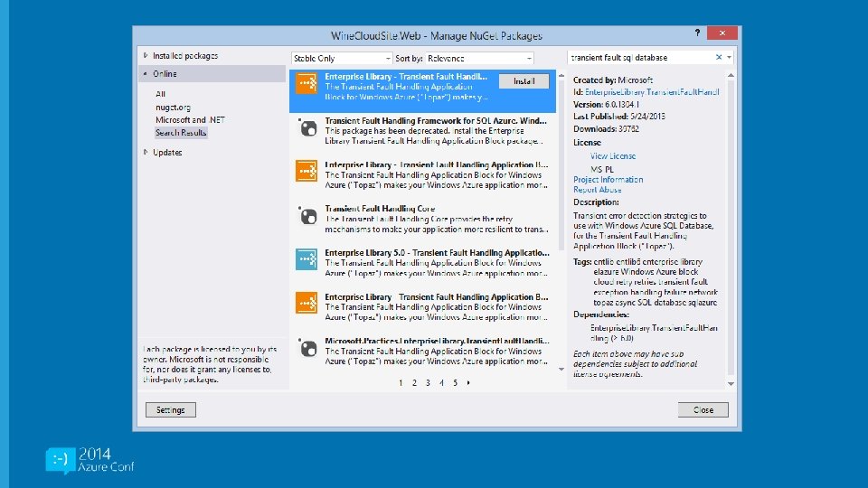Click the results list scroll-up arrow

[x=561, y=75]
